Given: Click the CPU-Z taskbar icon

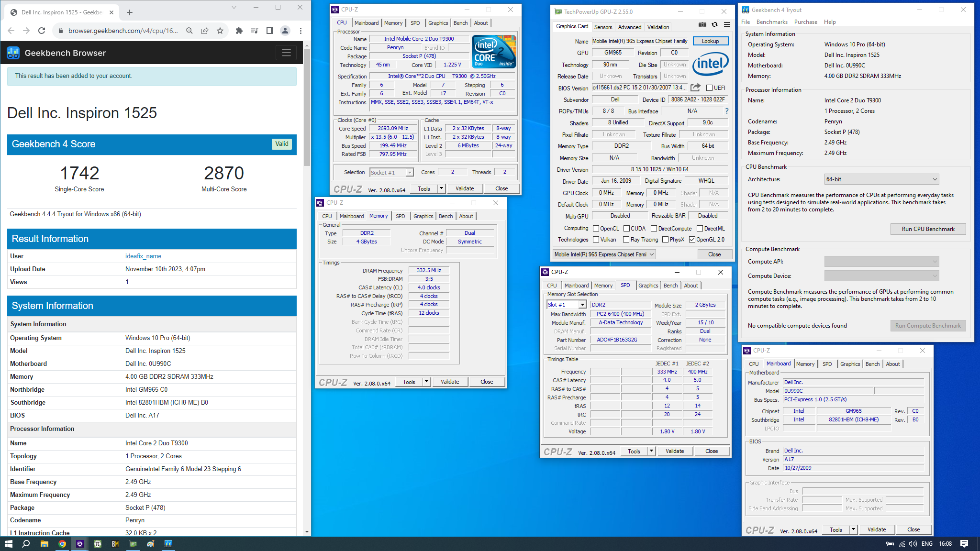Looking at the screenshot, I should [80, 544].
